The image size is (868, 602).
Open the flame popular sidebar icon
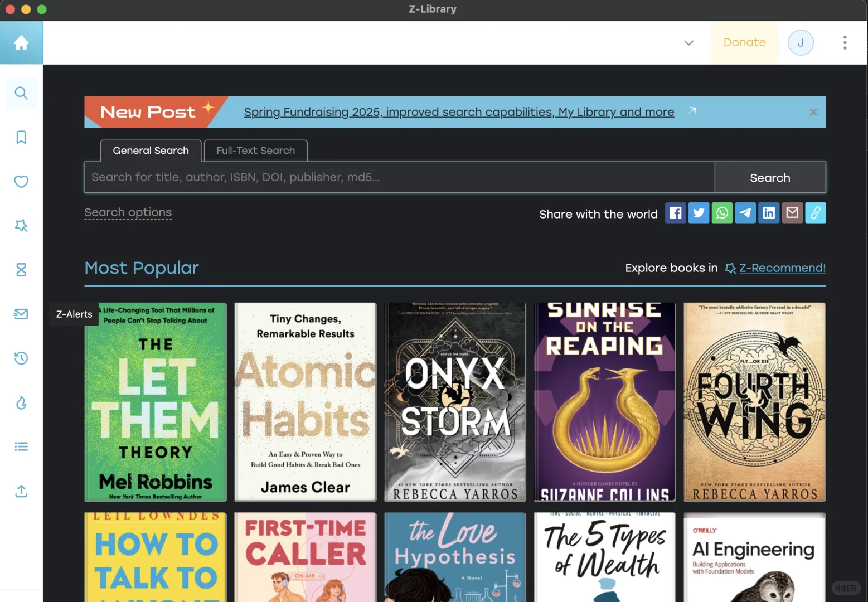[x=21, y=402]
